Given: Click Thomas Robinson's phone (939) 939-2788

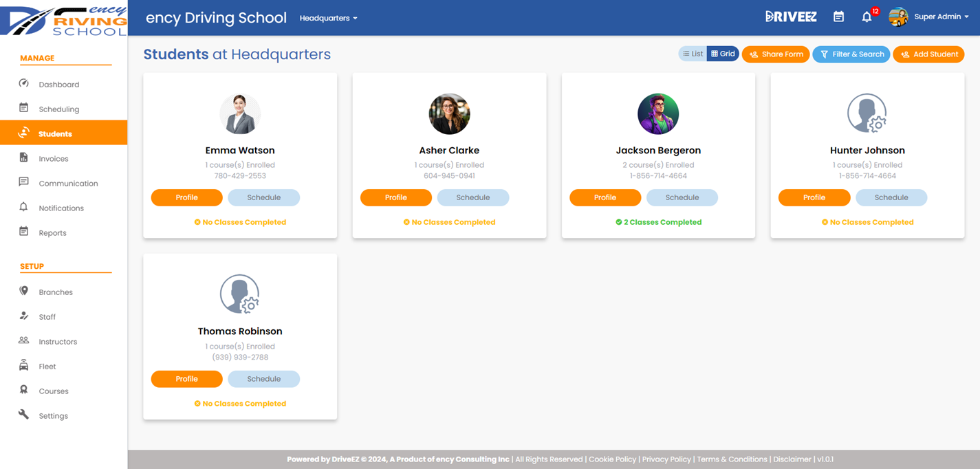Looking at the screenshot, I should (240, 358).
